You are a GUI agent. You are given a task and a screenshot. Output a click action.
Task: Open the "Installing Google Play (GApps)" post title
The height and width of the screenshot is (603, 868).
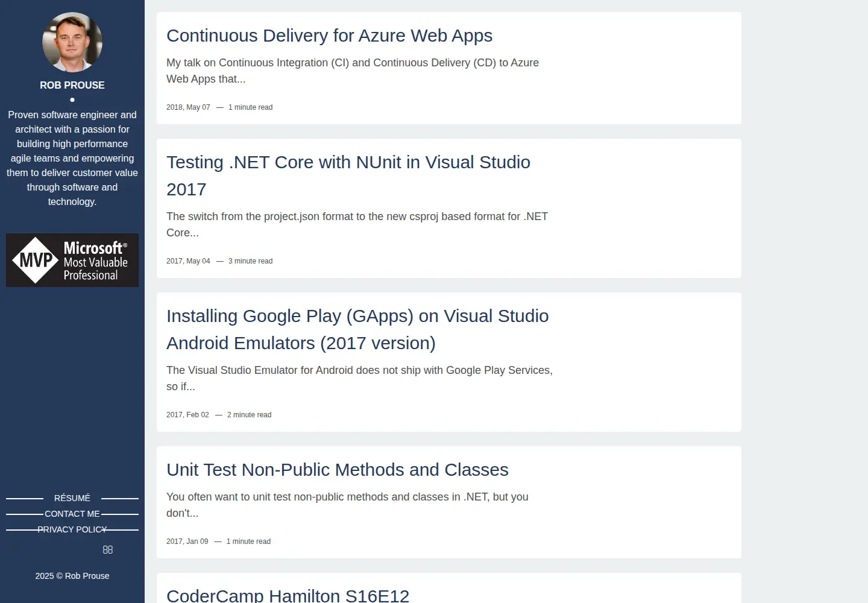pos(357,329)
